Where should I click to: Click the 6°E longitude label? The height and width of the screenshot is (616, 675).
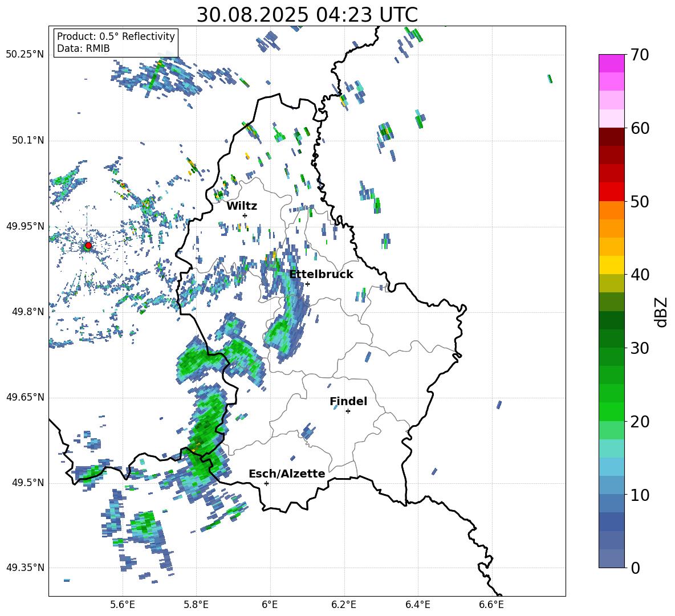270,605
